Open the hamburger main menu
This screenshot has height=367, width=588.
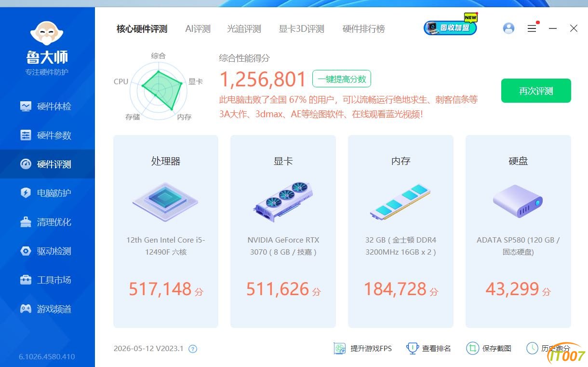click(x=532, y=28)
